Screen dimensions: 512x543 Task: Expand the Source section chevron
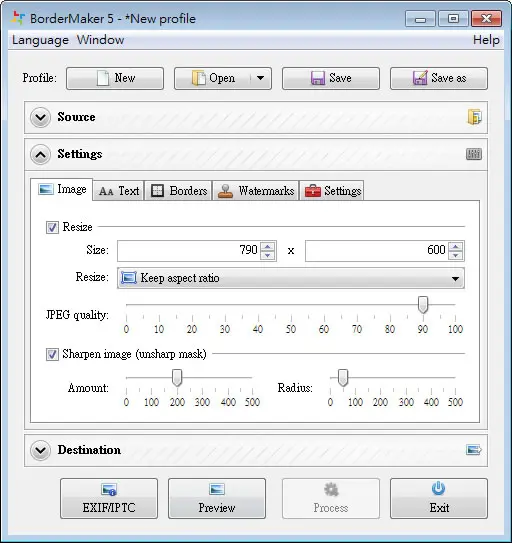41,117
